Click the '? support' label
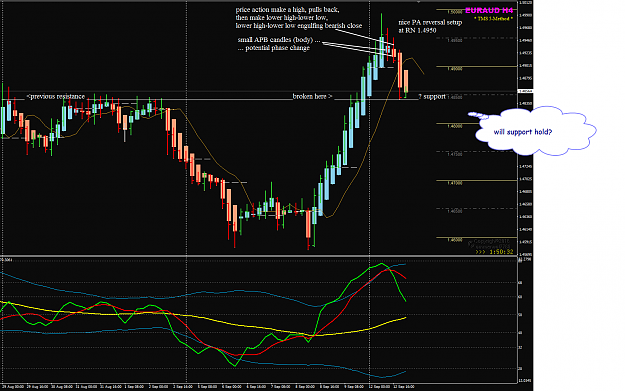This screenshot has width=625, height=391. pos(432,96)
